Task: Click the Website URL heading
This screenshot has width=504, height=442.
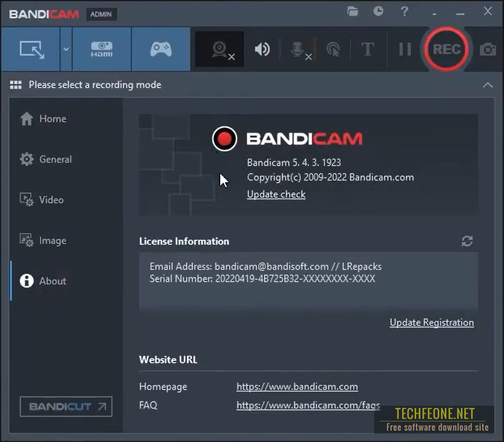Action: tap(168, 359)
